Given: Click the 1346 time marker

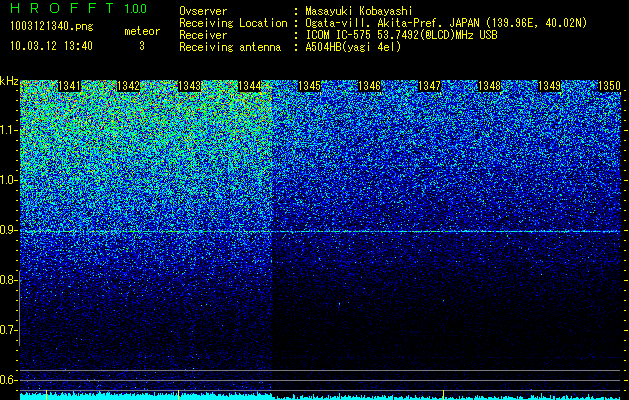Looking at the screenshot, I should click(x=369, y=86).
